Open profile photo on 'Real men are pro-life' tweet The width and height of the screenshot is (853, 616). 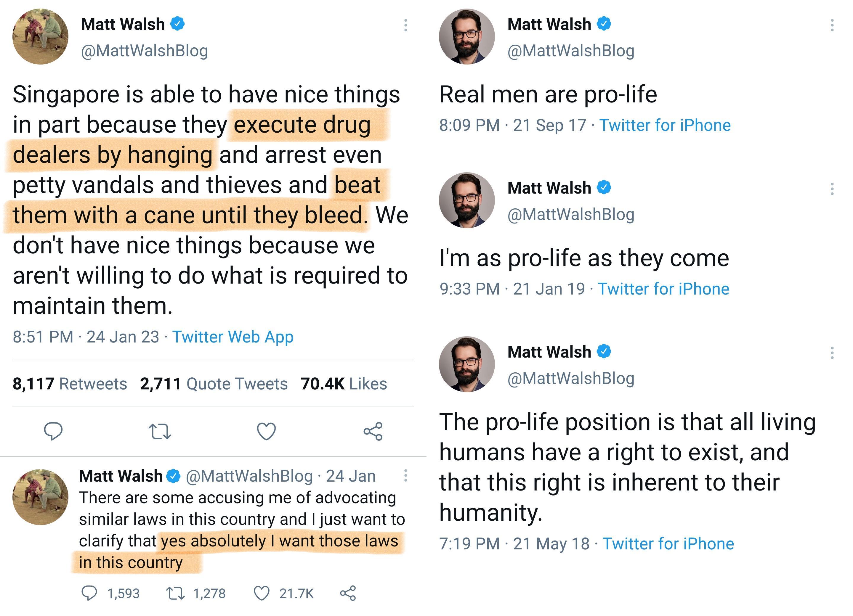[x=467, y=36]
